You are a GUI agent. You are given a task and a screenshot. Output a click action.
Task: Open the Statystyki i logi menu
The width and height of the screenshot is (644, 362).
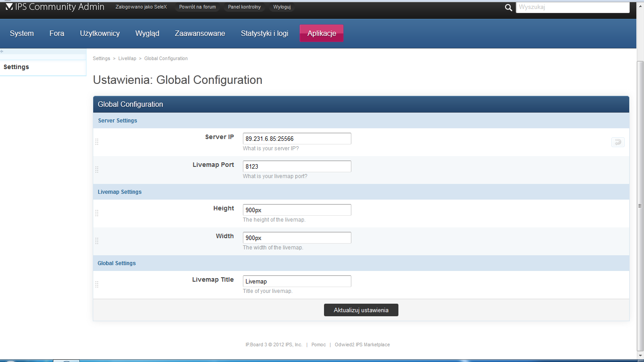[264, 34]
